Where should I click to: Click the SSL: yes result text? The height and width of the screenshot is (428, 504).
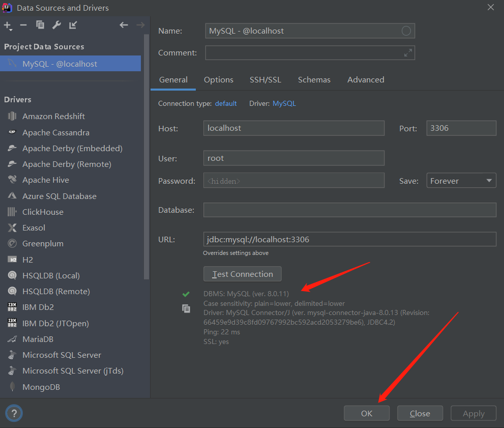coord(216,341)
